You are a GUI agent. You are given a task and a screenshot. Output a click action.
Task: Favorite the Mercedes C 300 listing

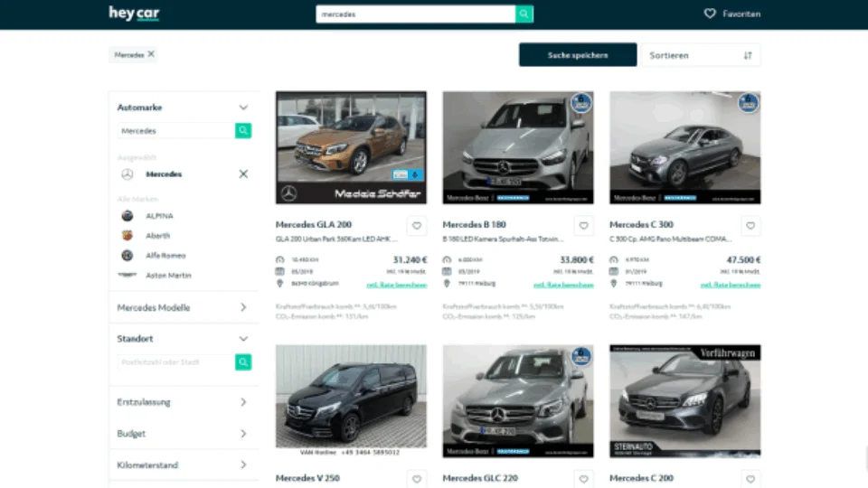tap(750, 225)
